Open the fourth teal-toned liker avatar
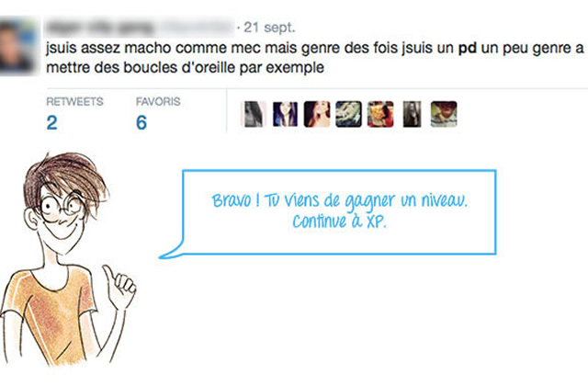 point(348,114)
